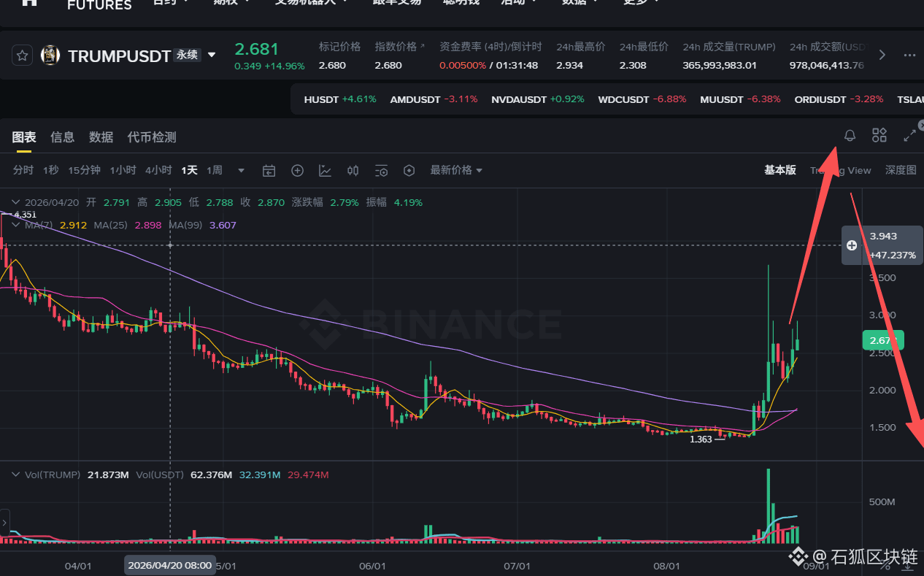The height and width of the screenshot is (576, 924).
Task: Click the 24h volume 365,993,983.01
Action: pos(720,65)
